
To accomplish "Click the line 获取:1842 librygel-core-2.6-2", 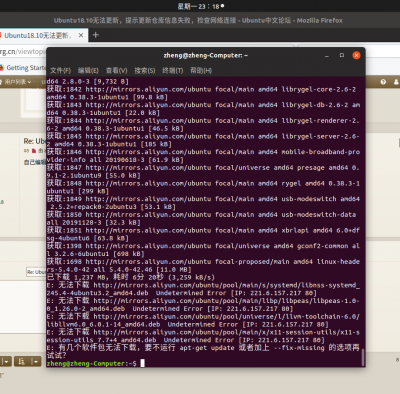I will tap(203, 93).
